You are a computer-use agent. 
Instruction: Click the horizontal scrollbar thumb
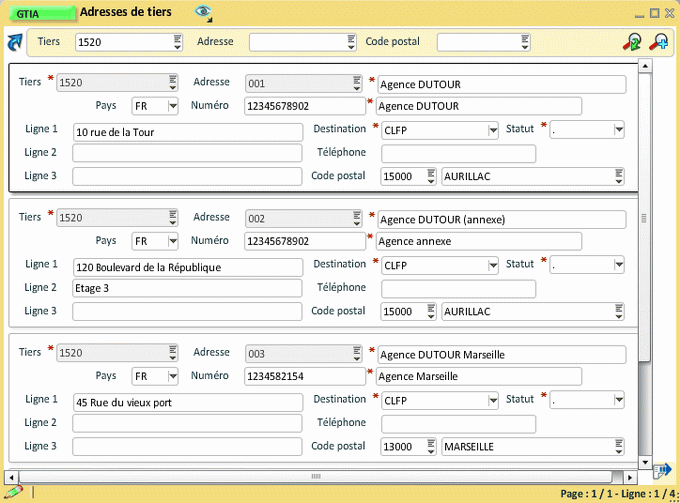point(316,477)
